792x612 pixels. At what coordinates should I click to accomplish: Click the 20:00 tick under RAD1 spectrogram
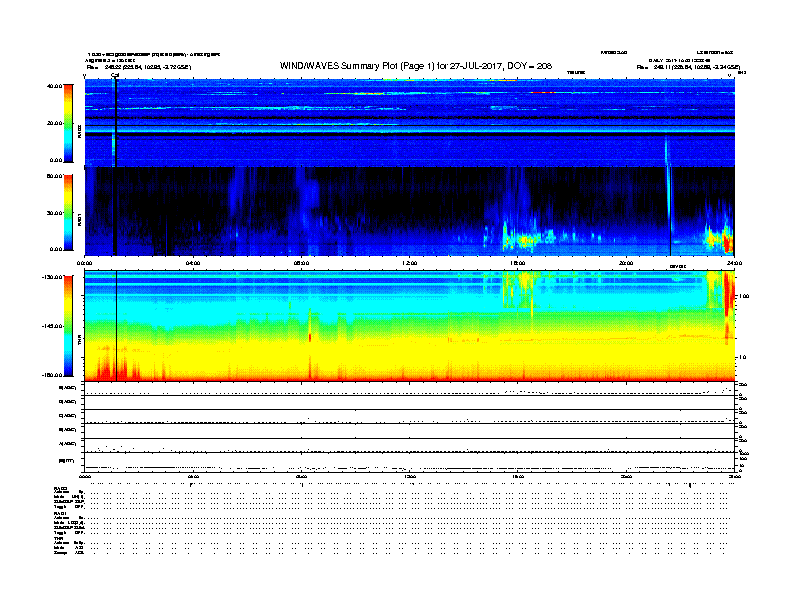[626, 263]
